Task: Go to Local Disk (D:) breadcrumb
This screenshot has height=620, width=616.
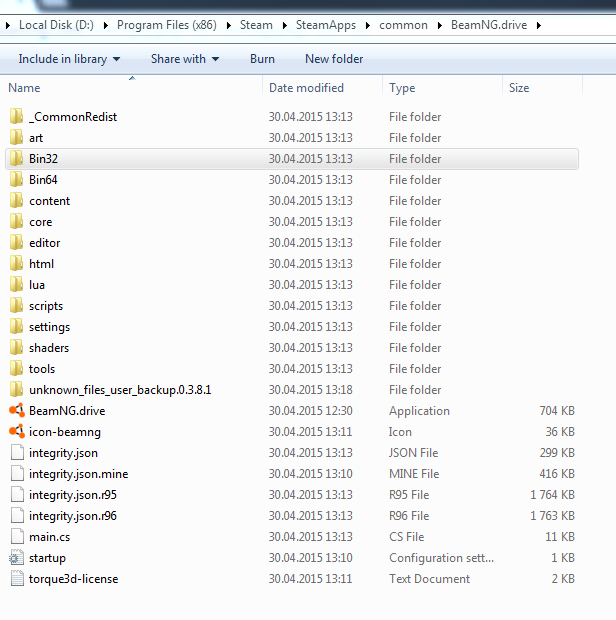Action: point(57,25)
